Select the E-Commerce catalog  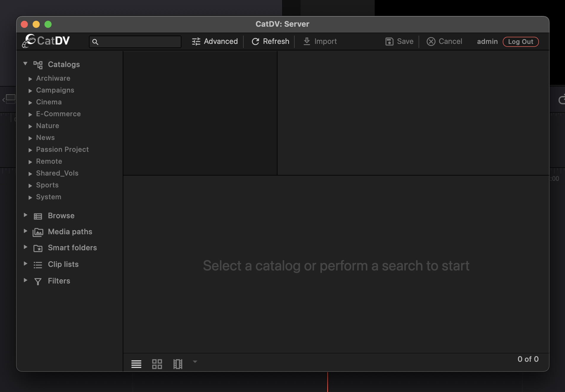tap(58, 114)
